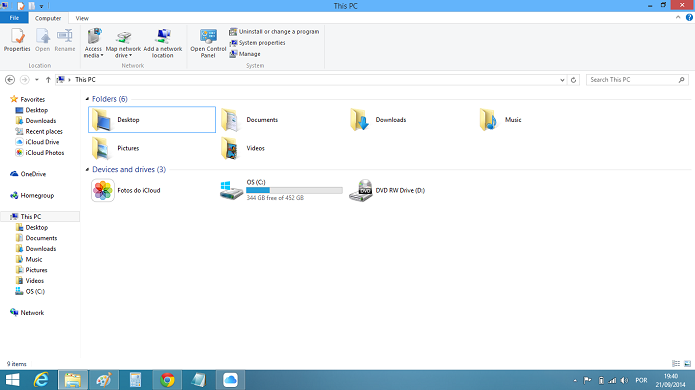Click the OS (C:) storage usage bar
Image resolution: width=695 pixels, height=390 pixels.
[x=294, y=190]
